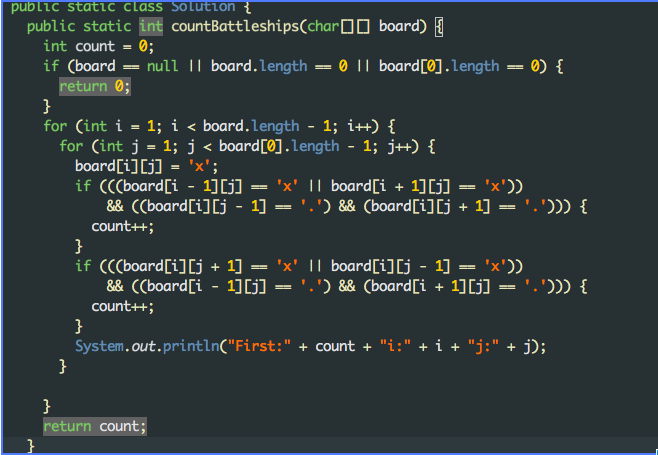This screenshot has height=455, width=658.
Task: Click the highlighted opening brace after board)
Action: pos(439,28)
